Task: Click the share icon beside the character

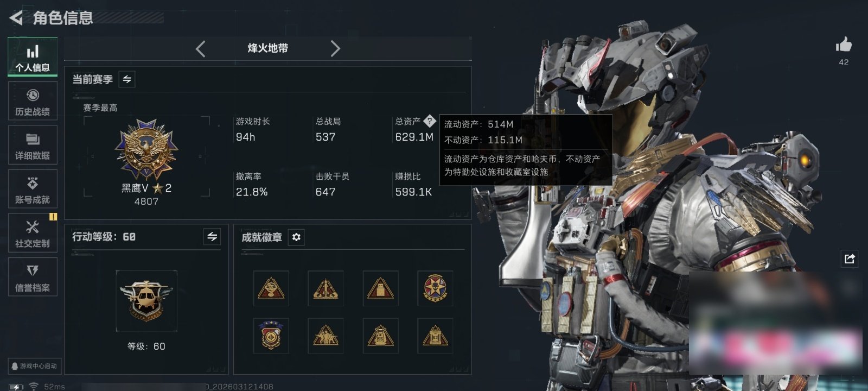Action: [x=850, y=258]
